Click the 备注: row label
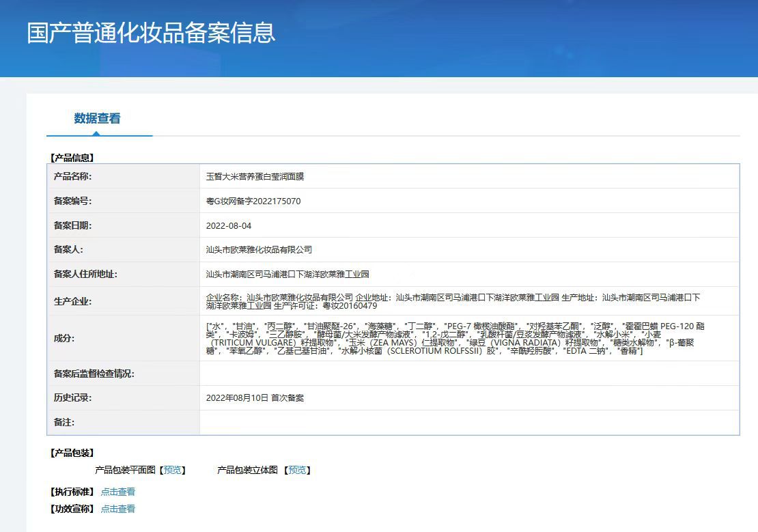 click(64, 422)
